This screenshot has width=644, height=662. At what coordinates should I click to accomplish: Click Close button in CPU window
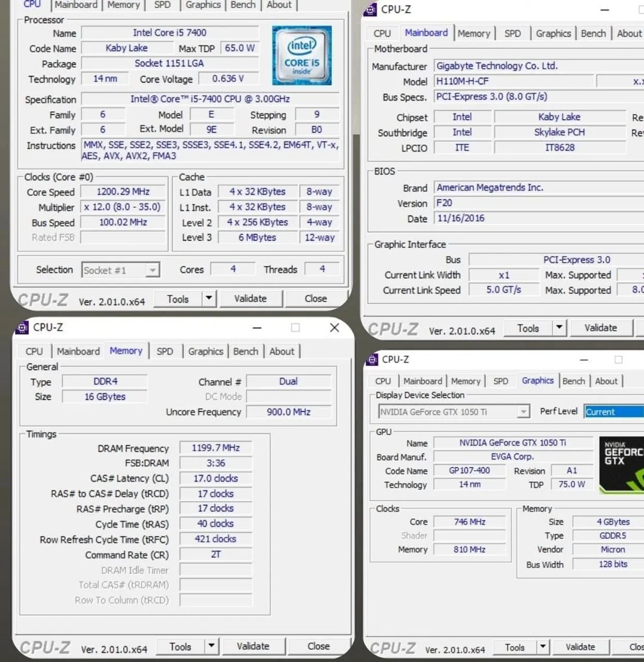point(316,298)
